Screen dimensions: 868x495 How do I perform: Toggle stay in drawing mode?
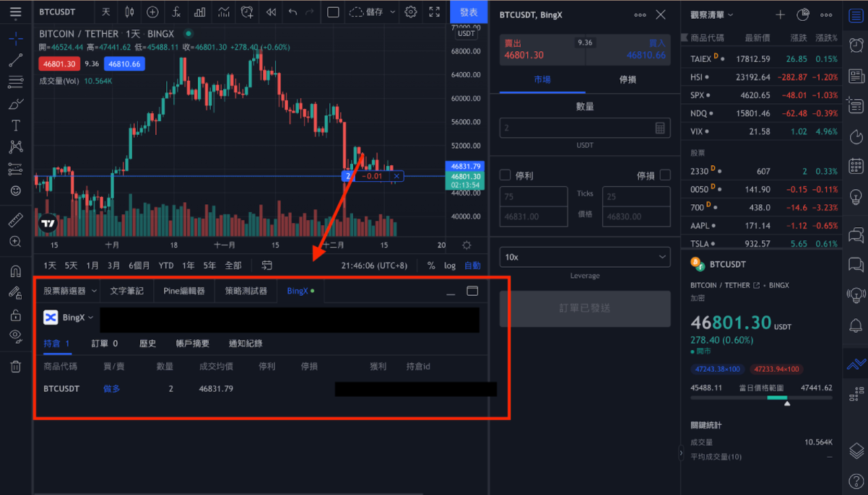(15, 293)
